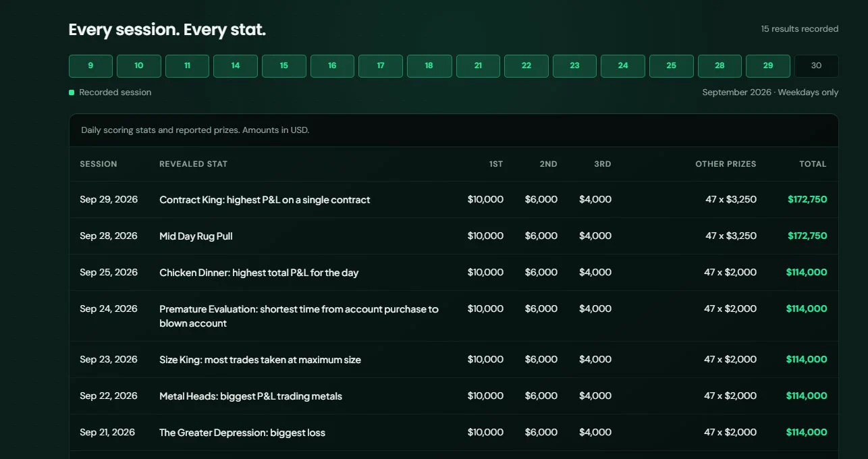
Task: Click the 2ND column header
Action: (549, 164)
